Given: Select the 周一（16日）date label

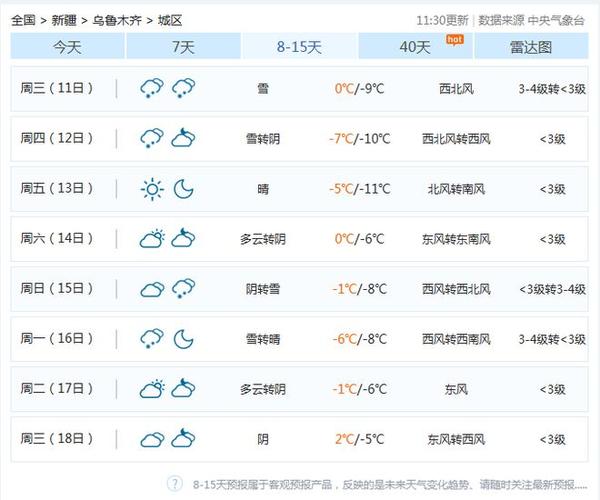Looking at the screenshot, I should point(57,338).
